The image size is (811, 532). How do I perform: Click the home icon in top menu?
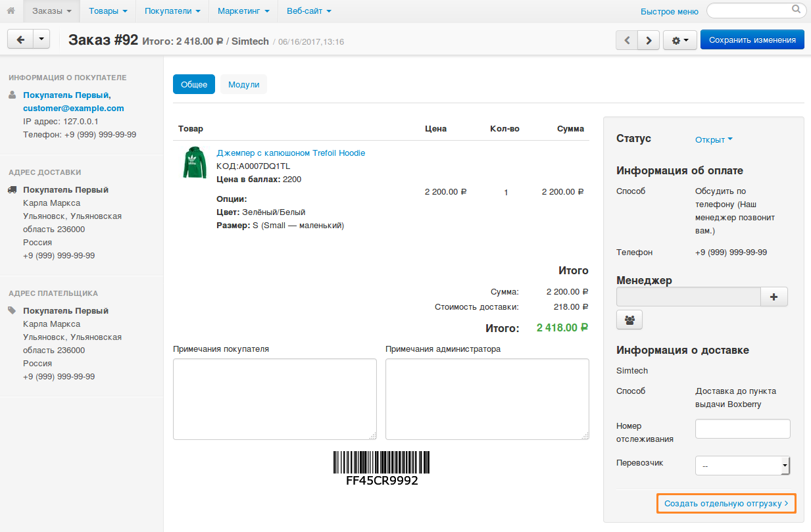pyautogui.click(x=11, y=11)
